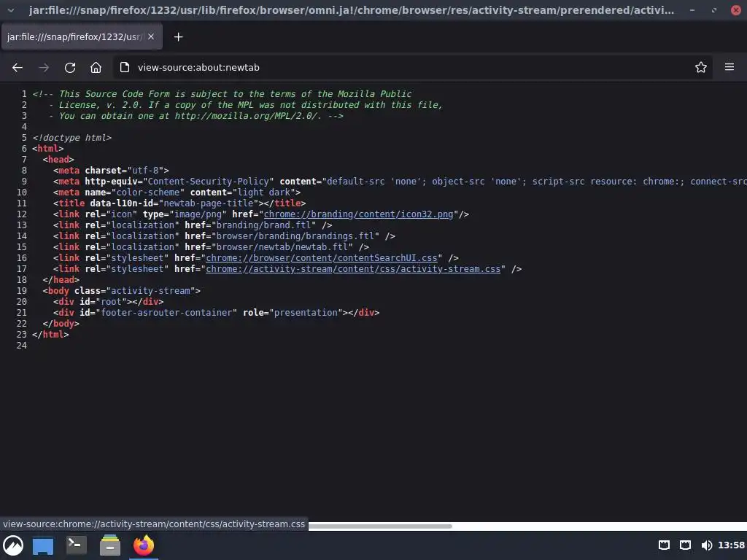Click the 'root' div id value

pos(112,302)
